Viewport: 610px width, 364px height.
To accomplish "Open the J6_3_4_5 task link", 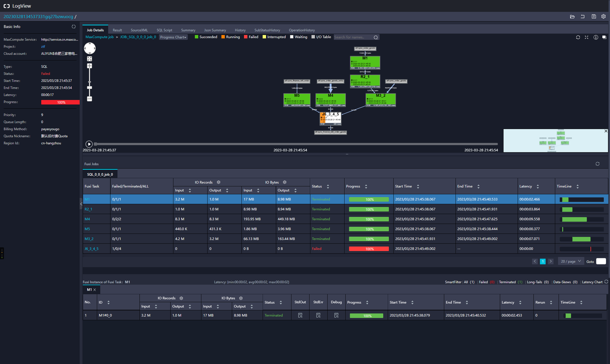I will pyautogui.click(x=91, y=249).
